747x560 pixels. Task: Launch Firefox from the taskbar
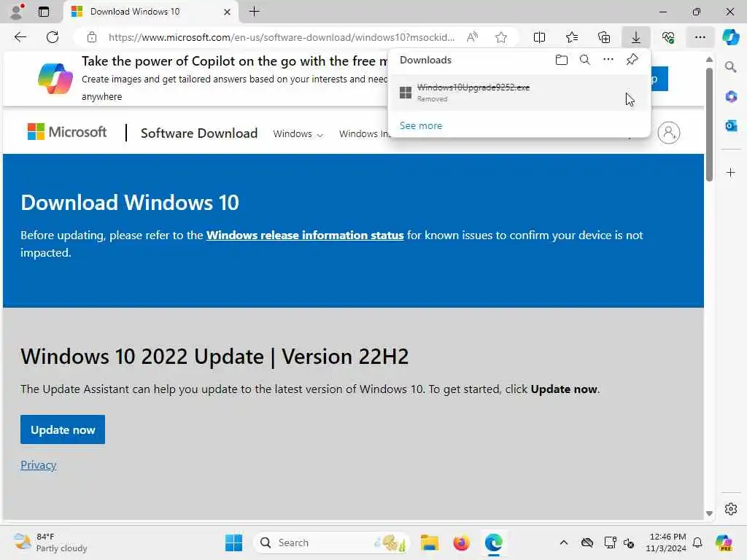461,542
